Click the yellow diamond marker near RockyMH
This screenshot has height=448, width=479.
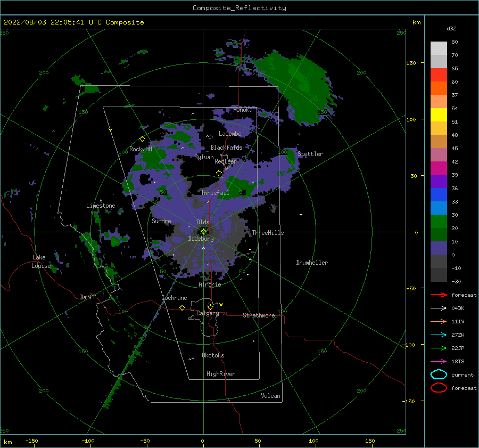[x=142, y=139]
